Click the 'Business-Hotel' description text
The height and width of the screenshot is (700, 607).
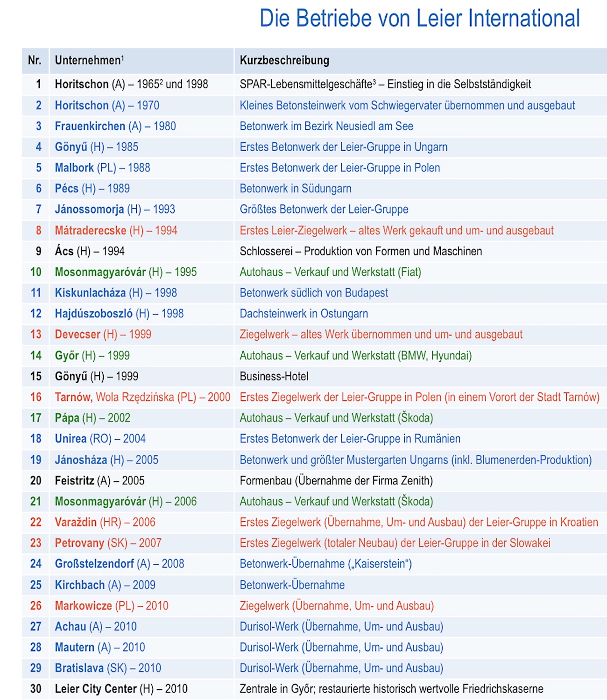274,376
